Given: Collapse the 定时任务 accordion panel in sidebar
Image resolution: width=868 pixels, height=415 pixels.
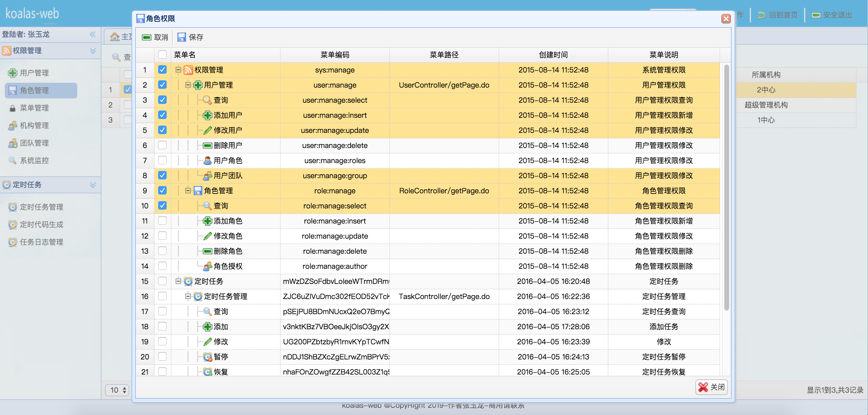Looking at the screenshot, I should pyautogui.click(x=93, y=185).
